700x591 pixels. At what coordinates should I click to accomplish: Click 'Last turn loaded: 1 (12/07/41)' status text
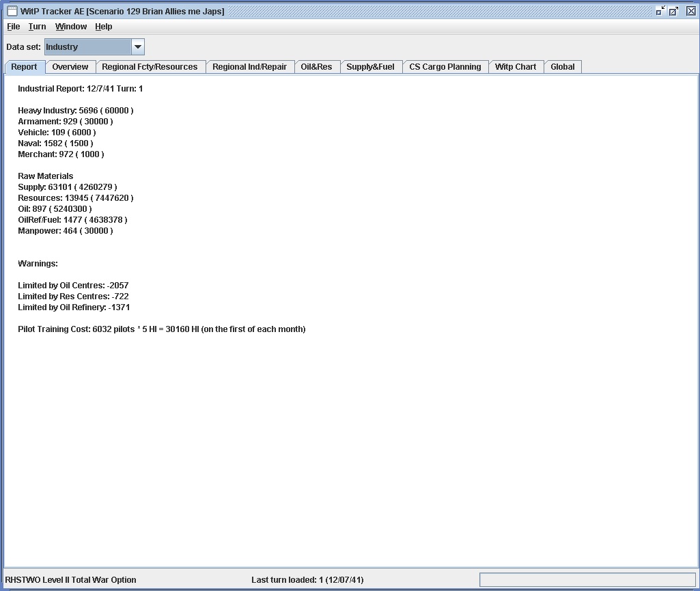point(307,580)
